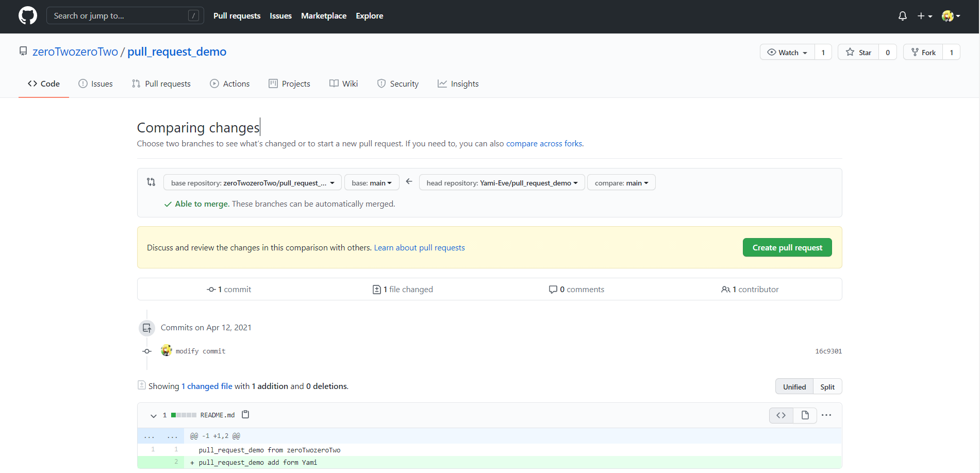
Task: Open zeroTwozeroTwo owner profile link
Action: pyautogui.click(x=75, y=52)
